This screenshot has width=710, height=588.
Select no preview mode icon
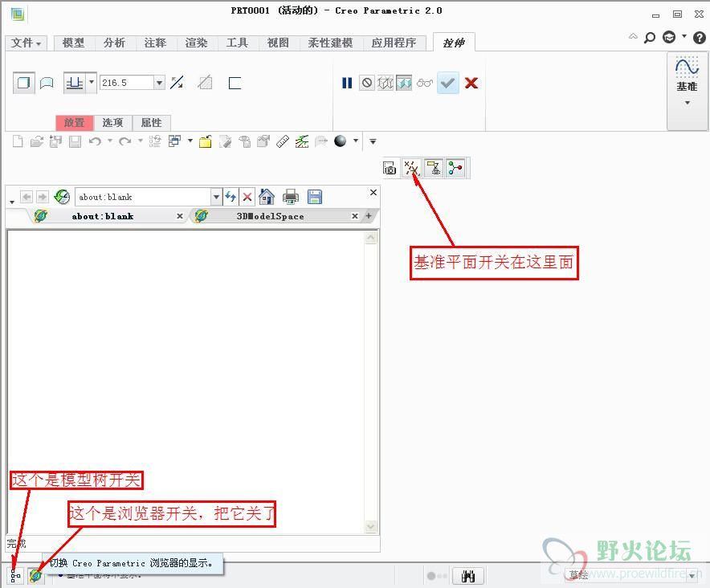(367, 83)
